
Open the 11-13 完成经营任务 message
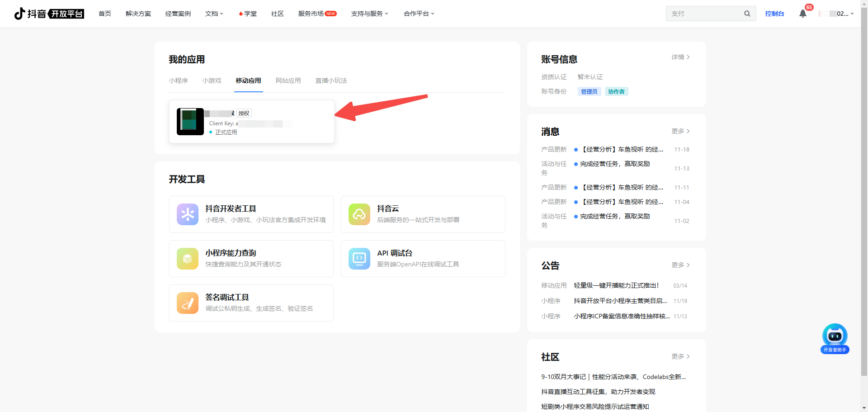pyautogui.click(x=615, y=164)
